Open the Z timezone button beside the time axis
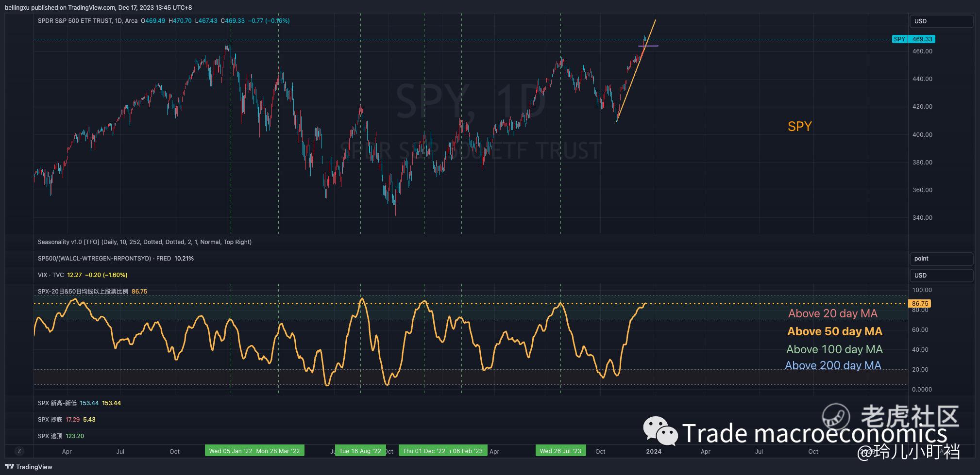980x475 pixels. (19, 451)
